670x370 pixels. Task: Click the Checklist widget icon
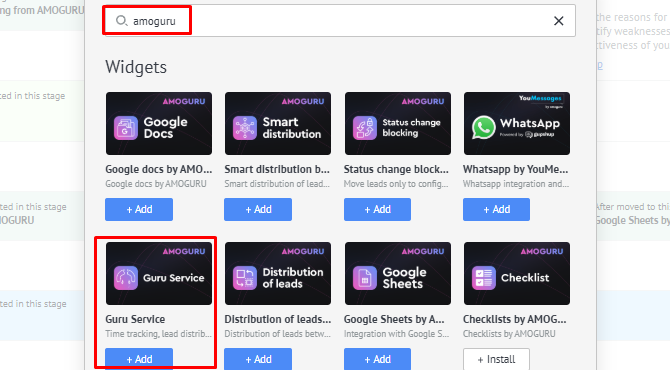[x=483, y=278]
